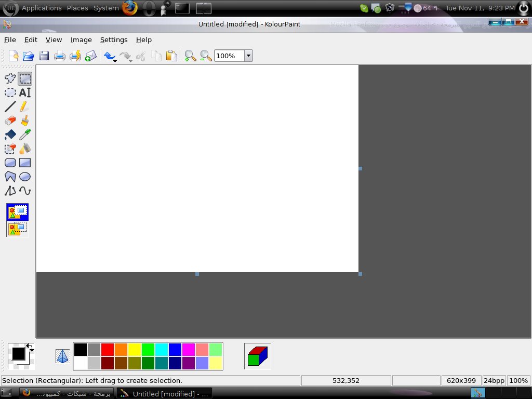Open the zoom level dropdown
The image size is (532, 399).
(248, 56)
